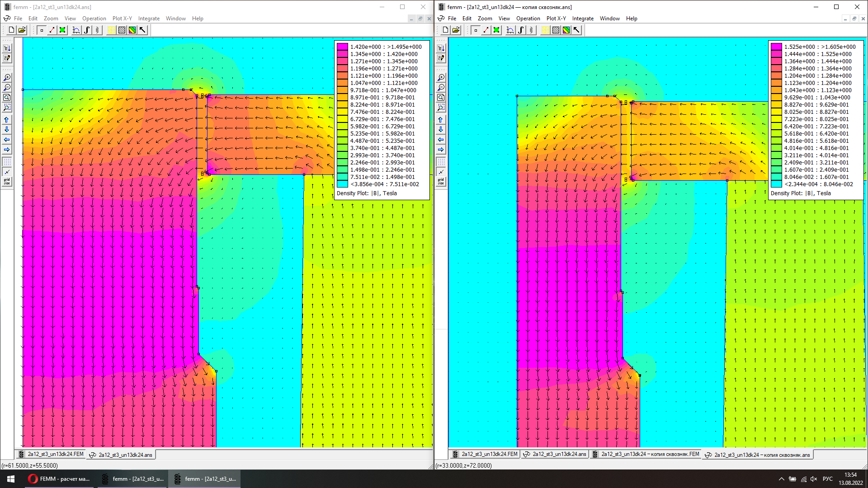This screenshot has height=488, width=868.
Task: Click magenta top legend swatch in right window
Action: [776, 47]
